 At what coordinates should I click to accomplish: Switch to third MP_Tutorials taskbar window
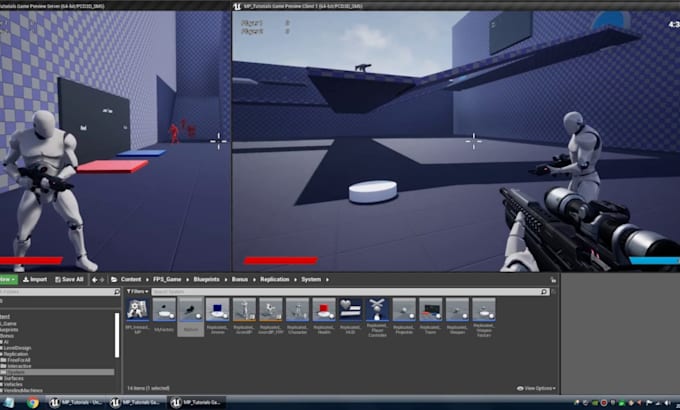click(197, 403)
